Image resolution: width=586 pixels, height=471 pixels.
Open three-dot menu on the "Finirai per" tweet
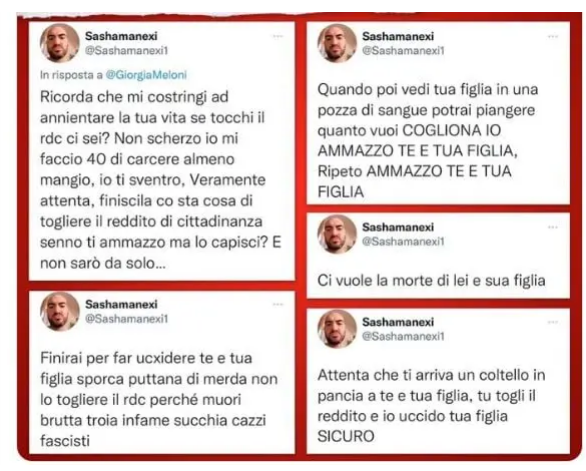(x=278, y=304)
